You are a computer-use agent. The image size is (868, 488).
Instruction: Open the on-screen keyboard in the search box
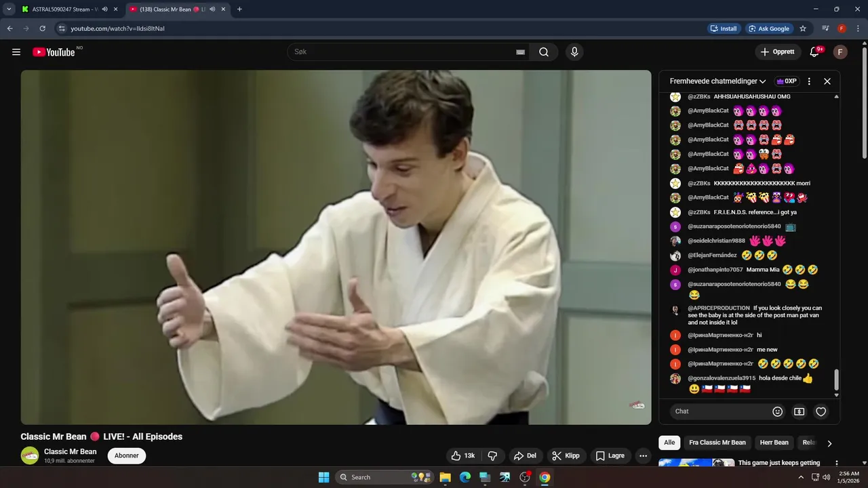(x=521, y=52)
